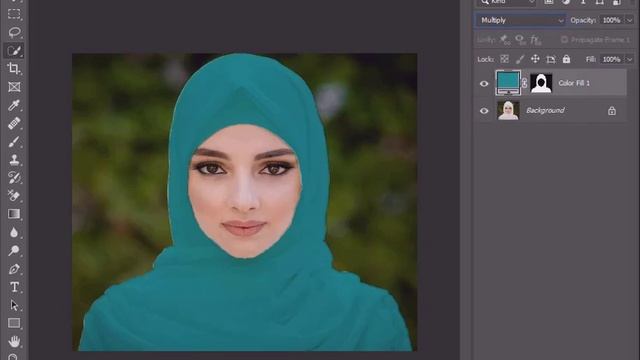The width and height of the screenshot is (640, 360).
Task: Select the Background layer name
Action: coord(545,111)
